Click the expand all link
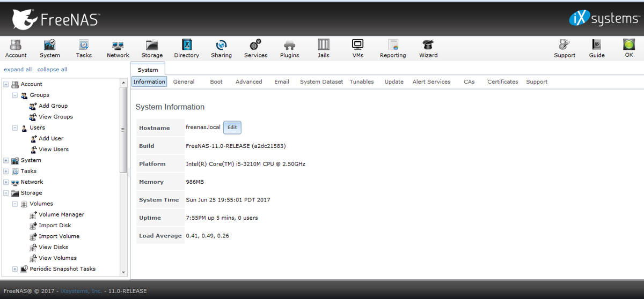 (x=18, y=70)
